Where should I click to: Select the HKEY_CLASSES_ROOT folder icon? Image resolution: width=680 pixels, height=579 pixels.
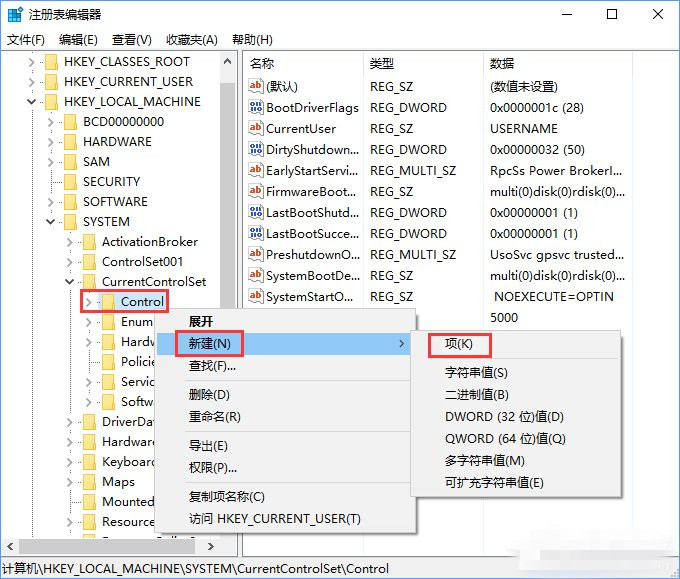coord(51,61)
